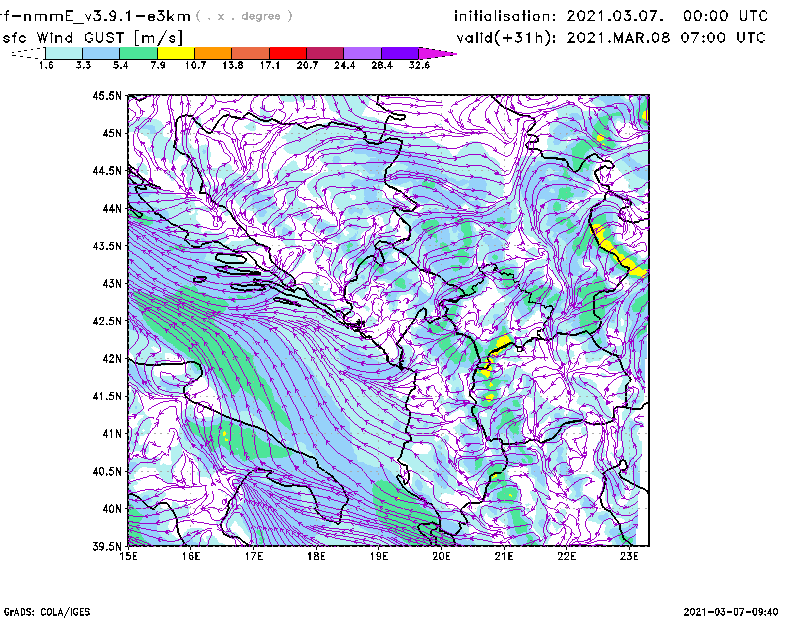The image size is (800, 618).
Task: Click the magenta arrow end of the colorbar
Action: [x=437, y=53]
